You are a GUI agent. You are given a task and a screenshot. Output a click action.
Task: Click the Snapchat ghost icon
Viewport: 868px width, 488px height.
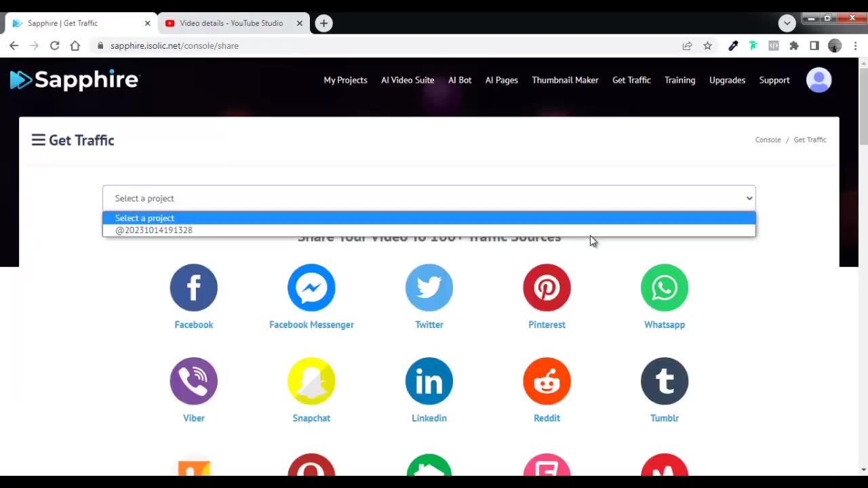(x=311, y=381)
